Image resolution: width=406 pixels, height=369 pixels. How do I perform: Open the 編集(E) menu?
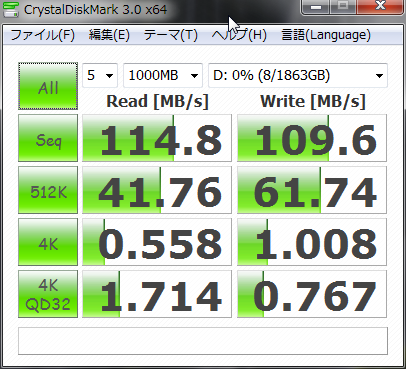(x=109, y=35)
